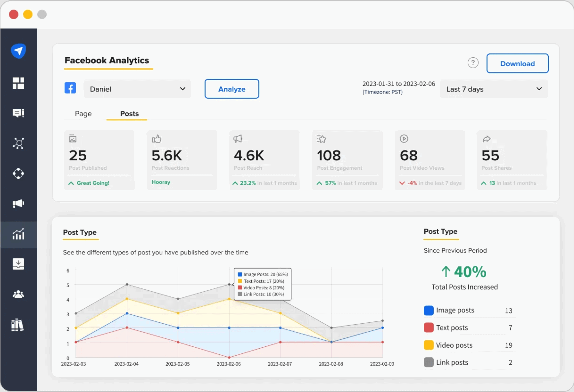Select the compose posts icon in sidebar

click(x=19, y=113)
